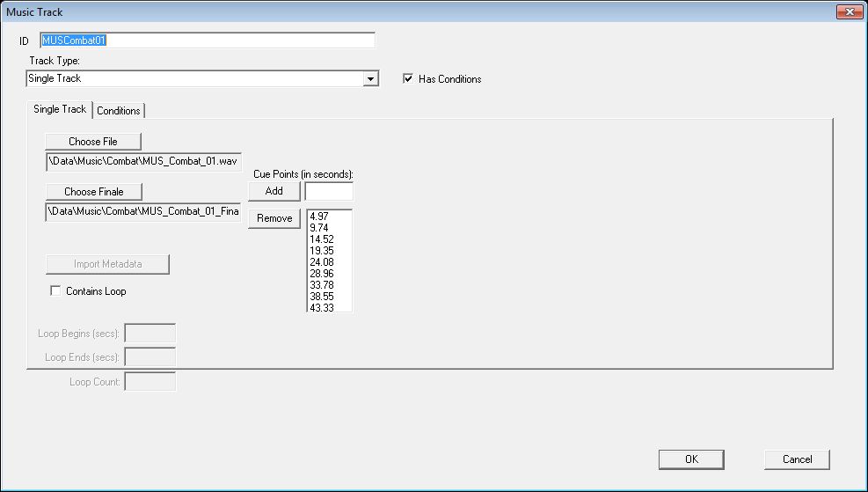This screenshot has height=492, width=868.
Task: Close the Music Track window
Action: pos(850,11)
